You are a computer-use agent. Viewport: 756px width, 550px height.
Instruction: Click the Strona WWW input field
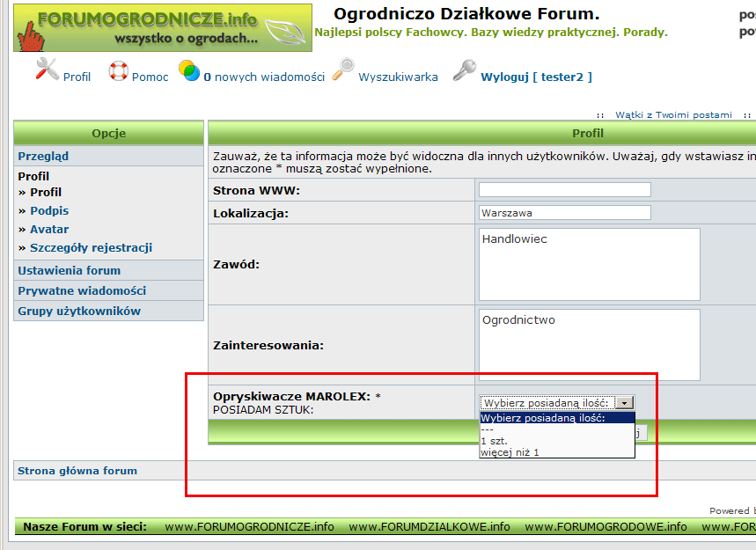(x=565, y=189)
